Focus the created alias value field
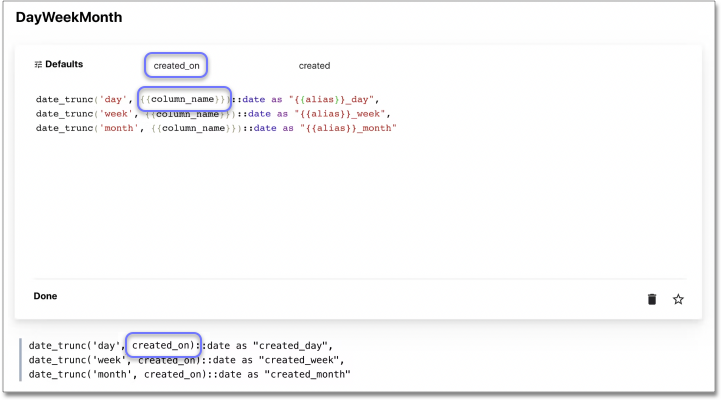The width and height of the screenshot is (722, 401). click(314, 66)
